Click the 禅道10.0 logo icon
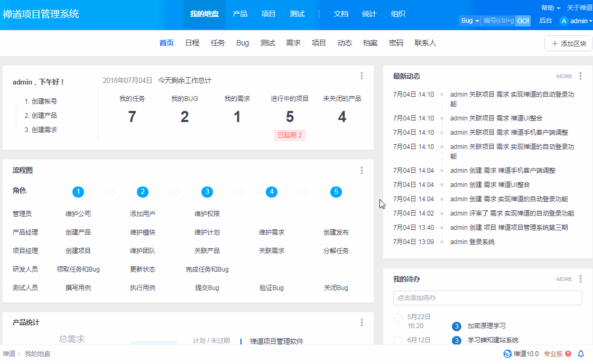Image resolution: width=593 pixels, height=364 pixels. point(507,354)
